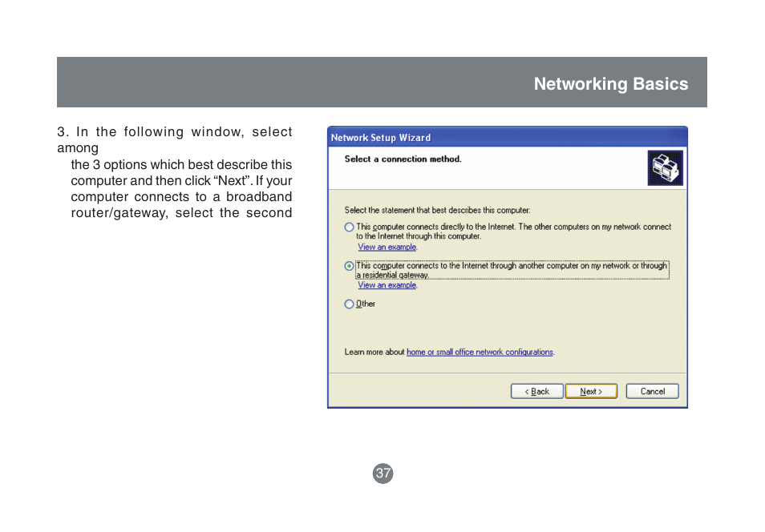765x532 pixels.
Task: Choose the Other radio option
Action: point(349,304)
